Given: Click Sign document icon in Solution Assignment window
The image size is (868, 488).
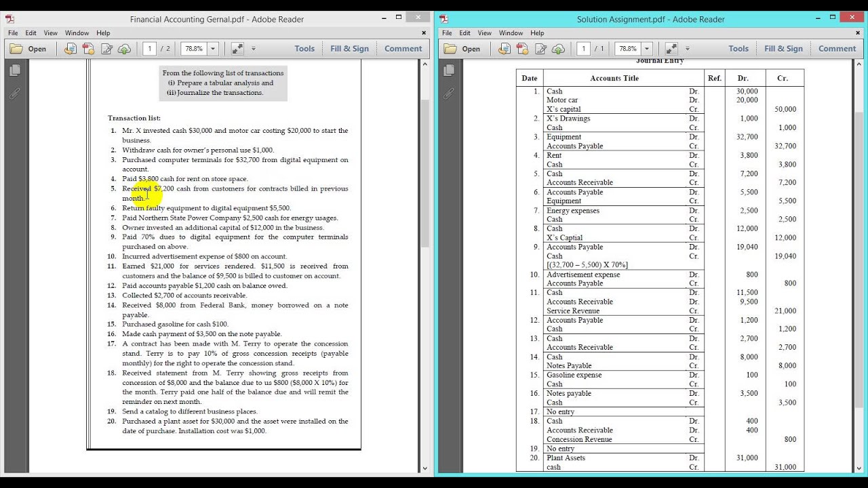Looking at the screenshot, I should [540, 49].
